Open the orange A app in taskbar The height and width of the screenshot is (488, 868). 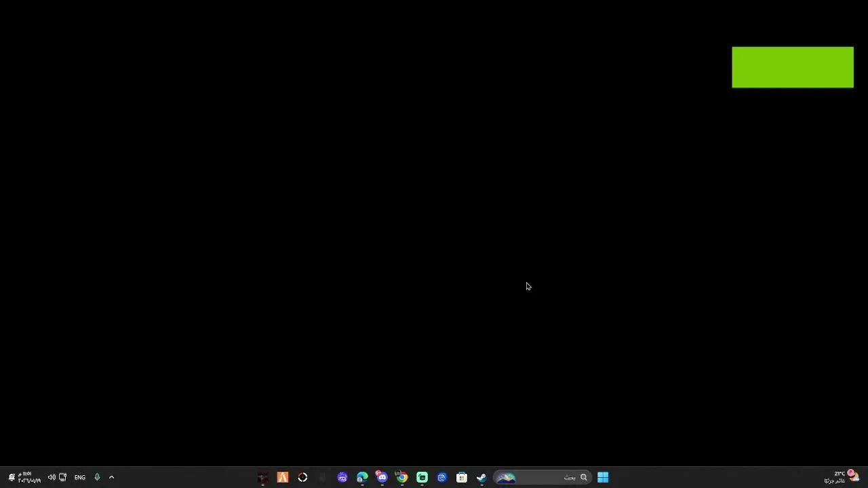(283, 478)
